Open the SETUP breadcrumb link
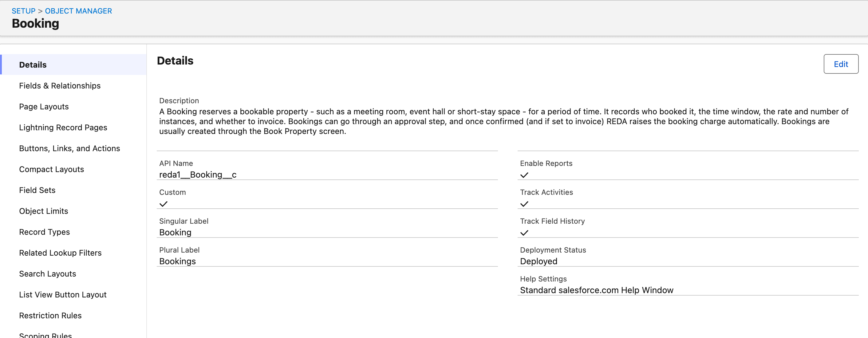The width and height of the screenshot is (868, 338). tap(24, 11)
